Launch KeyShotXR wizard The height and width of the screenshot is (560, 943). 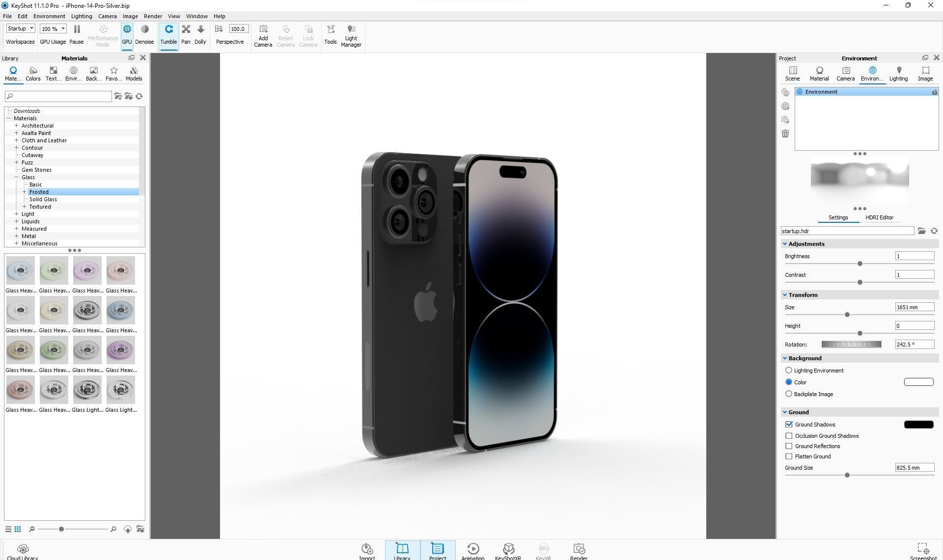pyautogui.click(x=508, y=552)
